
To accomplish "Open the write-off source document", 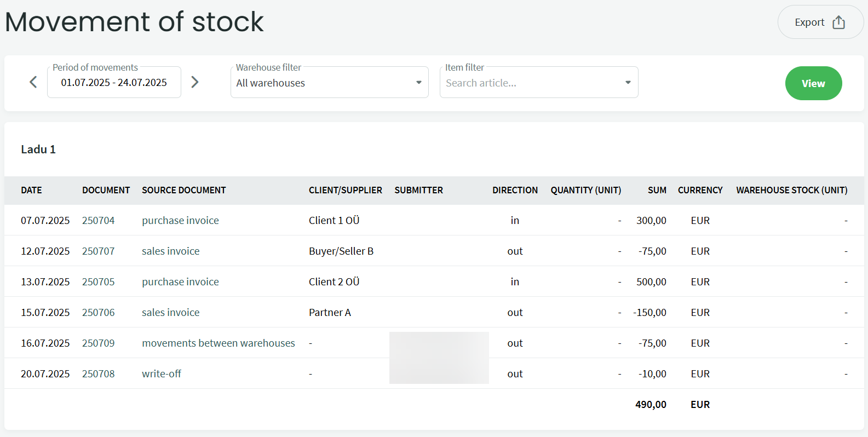I will point(162,374).
